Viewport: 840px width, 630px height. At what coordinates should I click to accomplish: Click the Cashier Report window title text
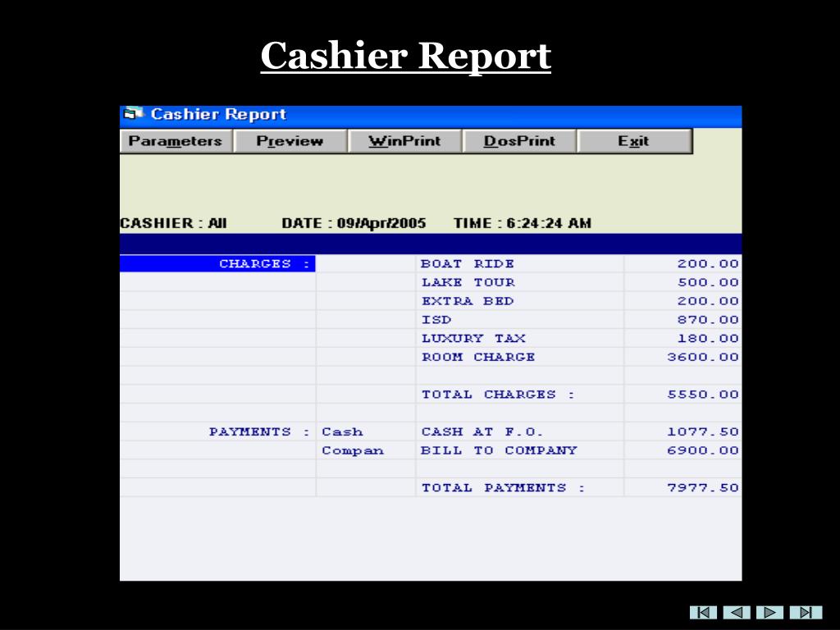click(218, 114)
